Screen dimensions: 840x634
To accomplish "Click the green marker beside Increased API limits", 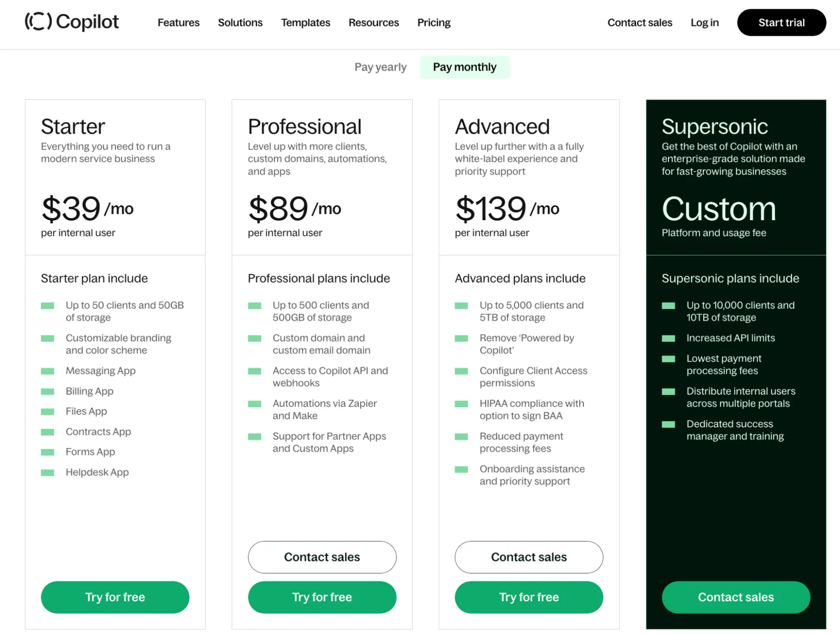I will point(668,338).
